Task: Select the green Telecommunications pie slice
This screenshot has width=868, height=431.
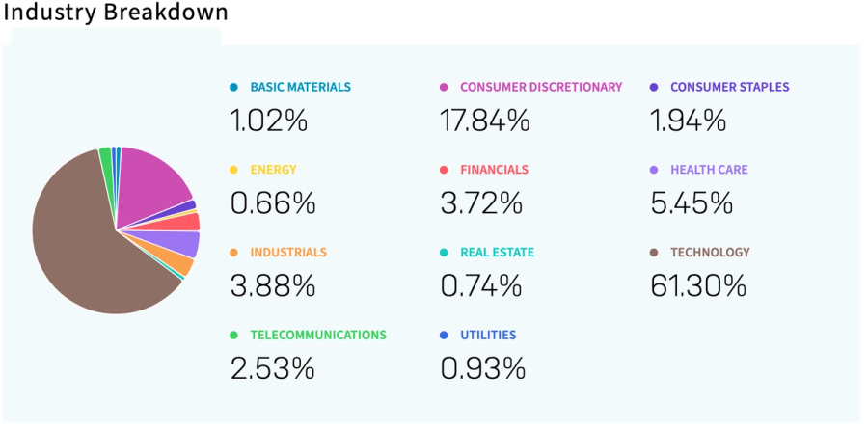Action: pos(106,160)
